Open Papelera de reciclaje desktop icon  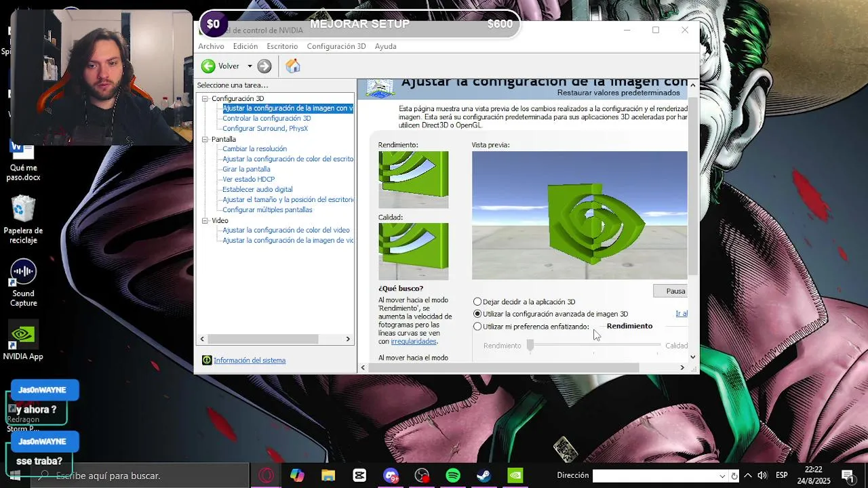[23, 220]
